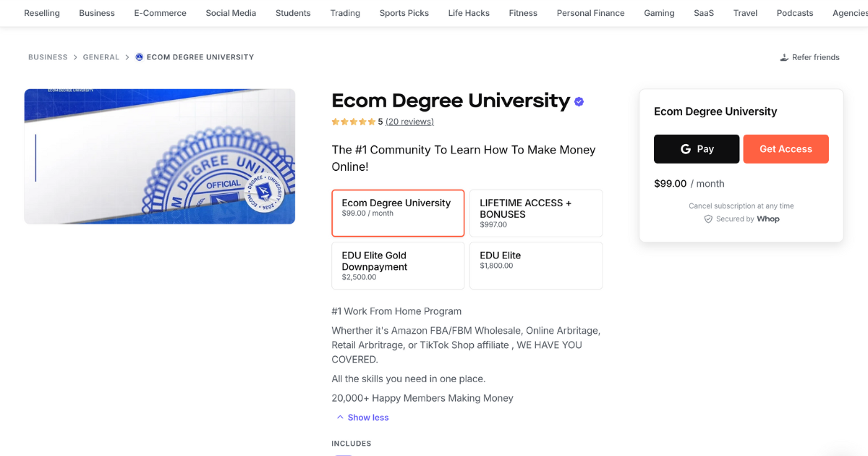Collapse the description using Show less
Viewport: 868px width, 456px height.
(x=367, y=417)
